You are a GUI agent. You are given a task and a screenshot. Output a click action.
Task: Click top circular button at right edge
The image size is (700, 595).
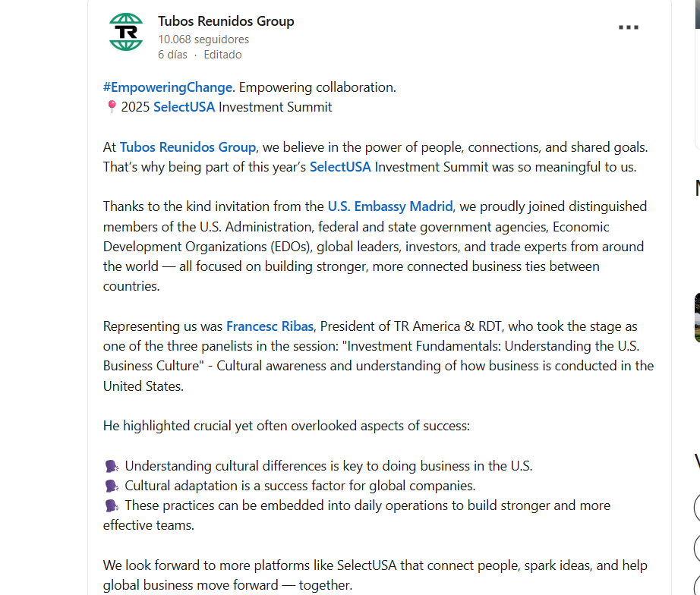click(697, 508)
